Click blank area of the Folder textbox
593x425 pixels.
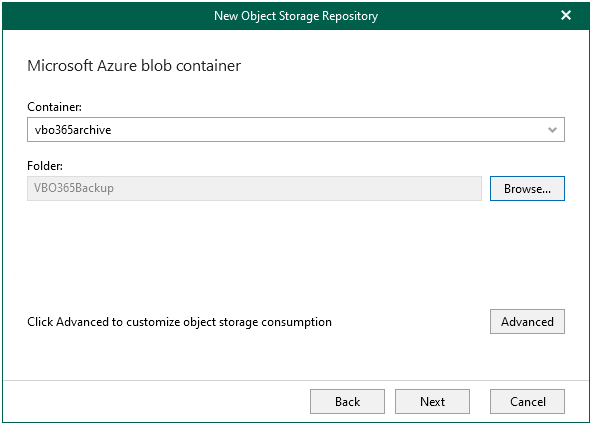pos(295,188)
